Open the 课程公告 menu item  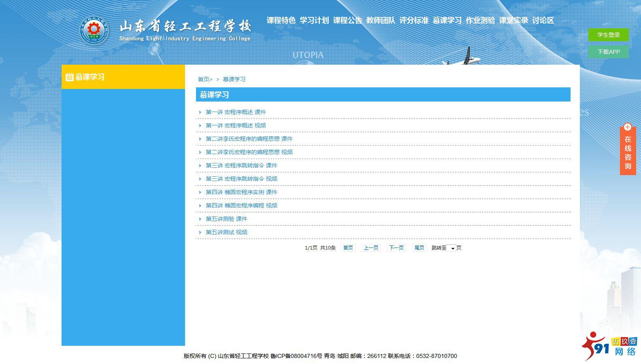click(347, 20)
